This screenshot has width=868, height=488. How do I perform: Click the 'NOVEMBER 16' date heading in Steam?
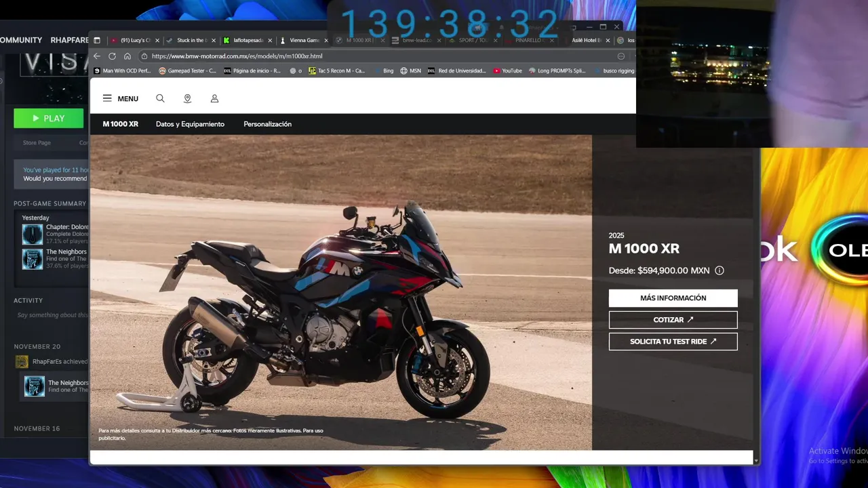37,428
